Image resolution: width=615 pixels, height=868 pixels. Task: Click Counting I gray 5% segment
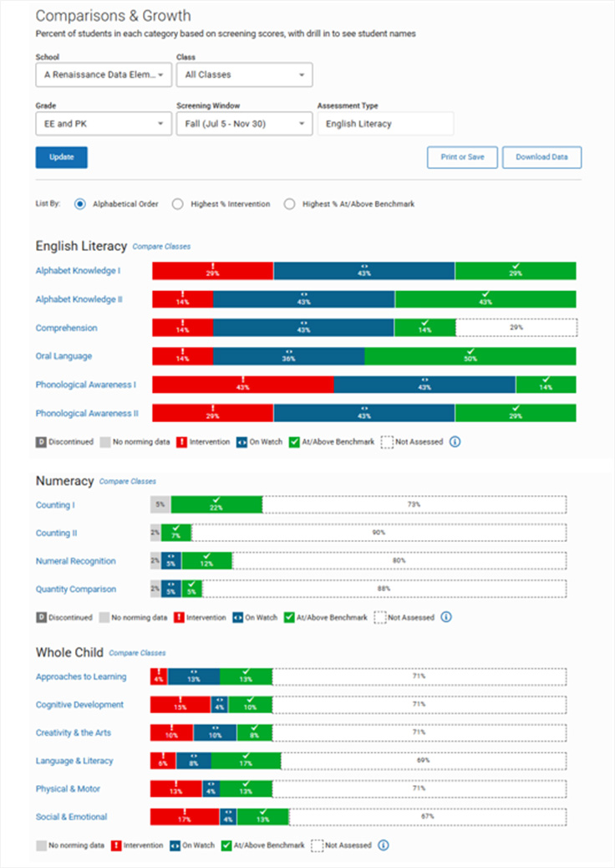click(x=160, y=505)
